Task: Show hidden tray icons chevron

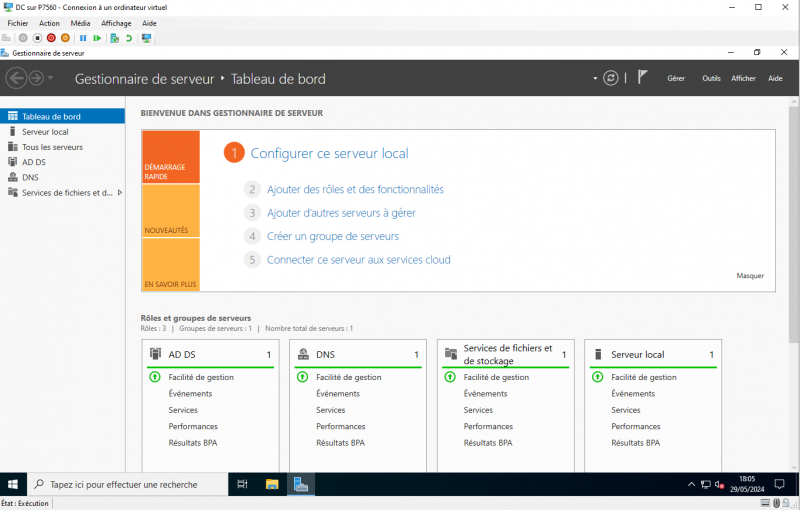Action: [x=691, y=484]
